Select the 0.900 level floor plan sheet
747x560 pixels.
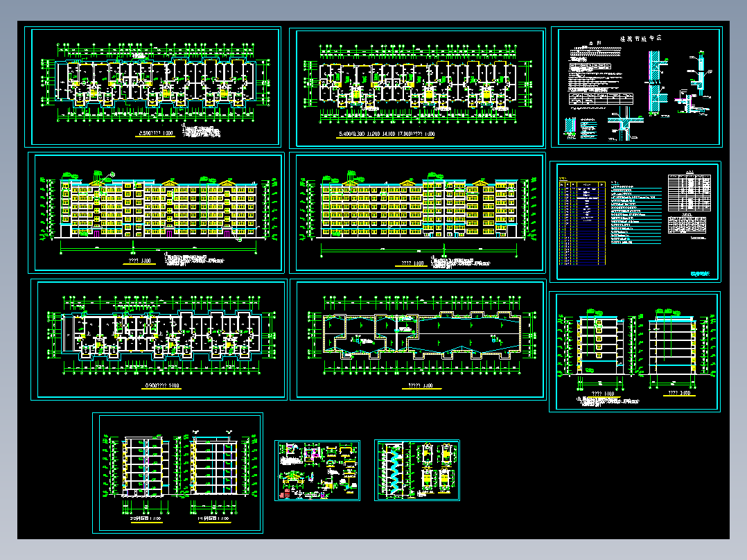[x=159, y=340]
